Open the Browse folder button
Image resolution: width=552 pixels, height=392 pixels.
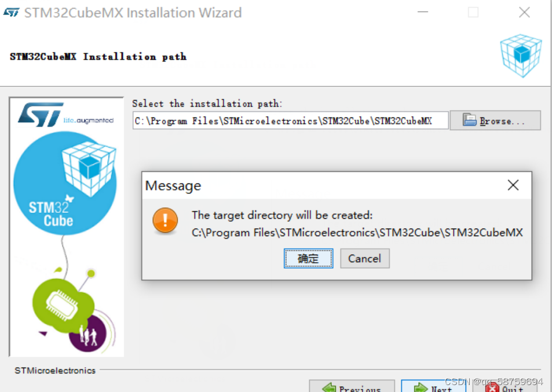click(x=495, y=120)
